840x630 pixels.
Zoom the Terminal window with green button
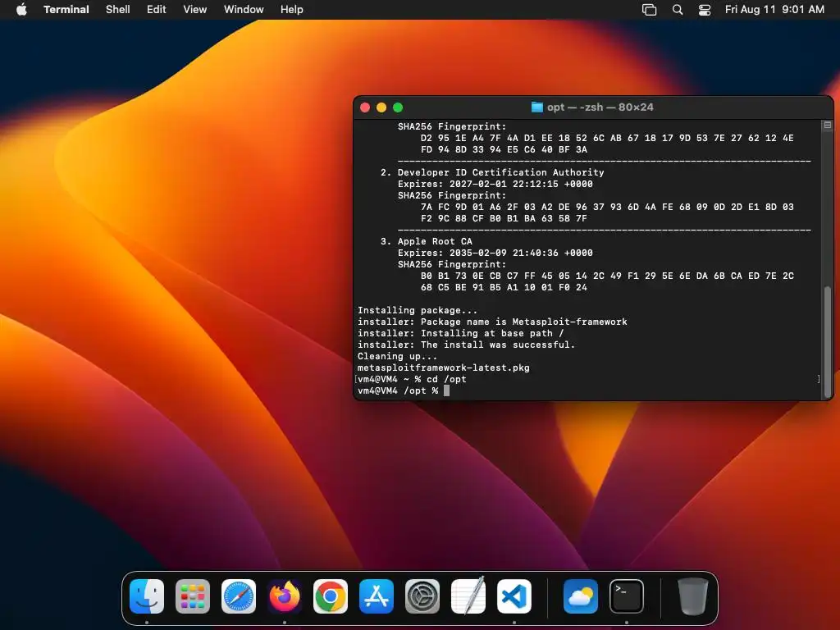tap(398, 107)
